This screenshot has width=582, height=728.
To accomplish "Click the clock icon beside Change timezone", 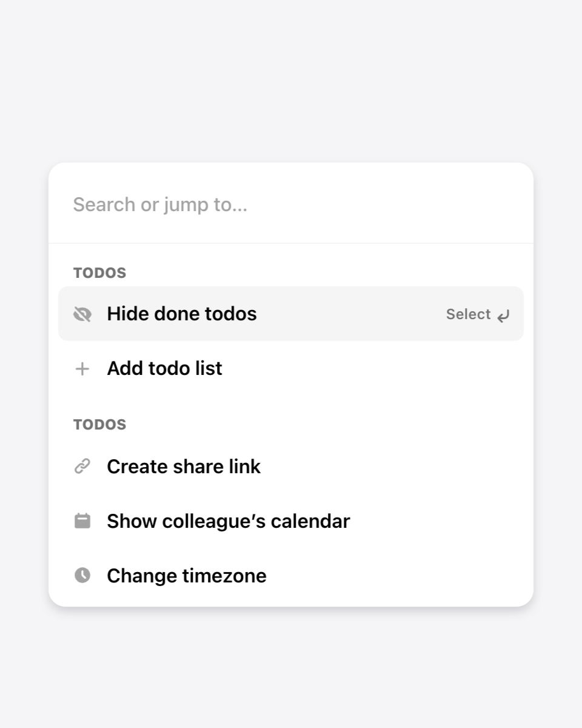I will (82, 575).
